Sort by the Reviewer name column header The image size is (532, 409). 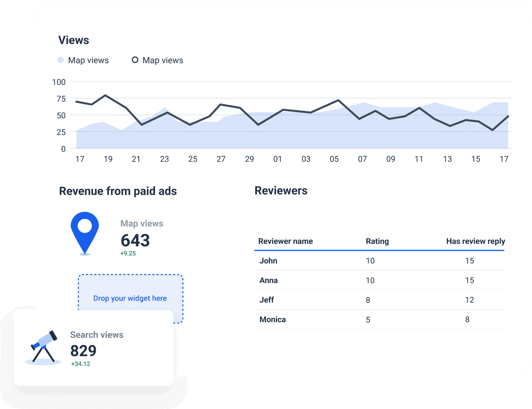(x=285, y=241)
